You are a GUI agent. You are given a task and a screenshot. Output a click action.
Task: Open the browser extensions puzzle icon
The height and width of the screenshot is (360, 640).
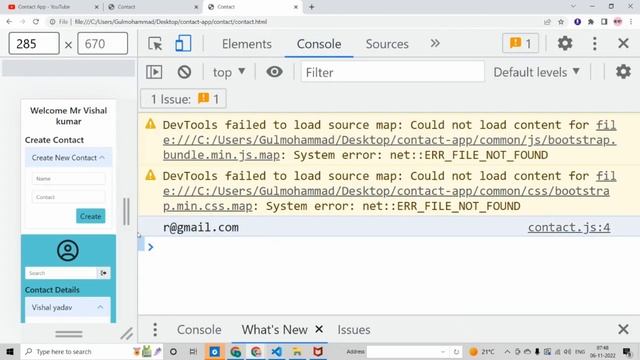(x=591, y=22)
